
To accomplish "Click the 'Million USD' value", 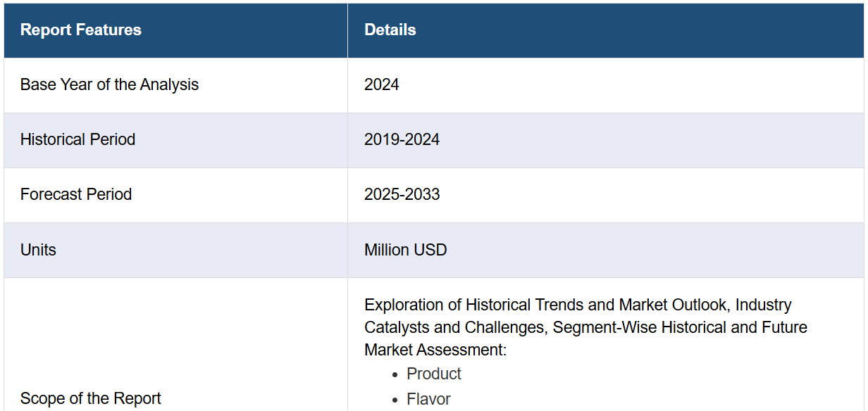I will (405, 250).
